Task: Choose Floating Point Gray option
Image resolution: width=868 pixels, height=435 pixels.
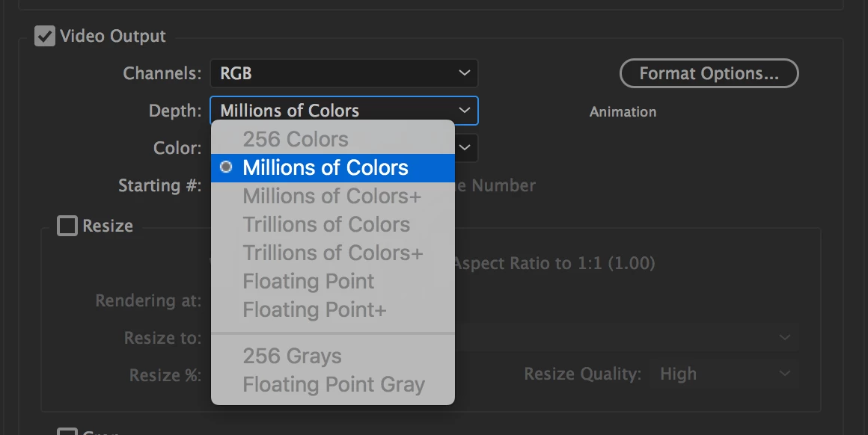Action: pyautogui.click(x=334, y=384)
